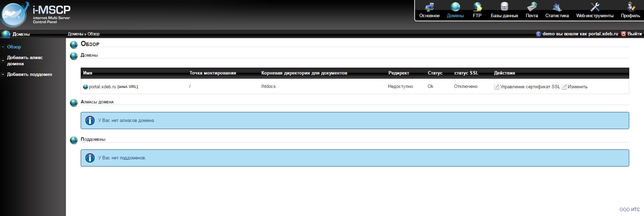Click the globe icon beside Поддомены heading
Image resolution: width=644 pixels, height=216 pixels.
tap(74, 140)
